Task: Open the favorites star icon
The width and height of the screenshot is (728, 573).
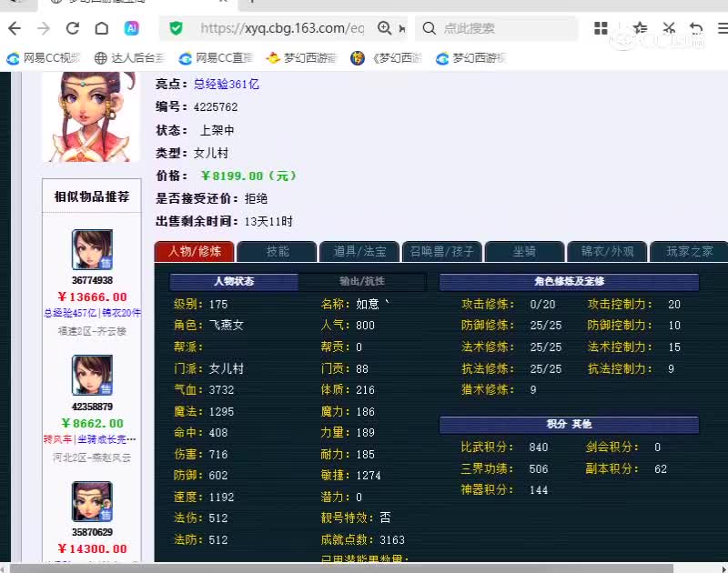Action: (x=640, y=28)
